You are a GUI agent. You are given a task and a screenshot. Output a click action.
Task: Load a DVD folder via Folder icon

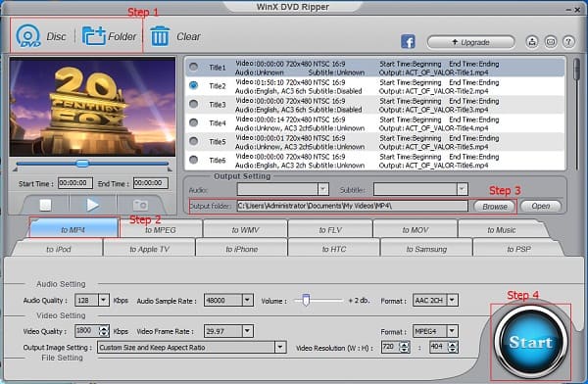94,36
